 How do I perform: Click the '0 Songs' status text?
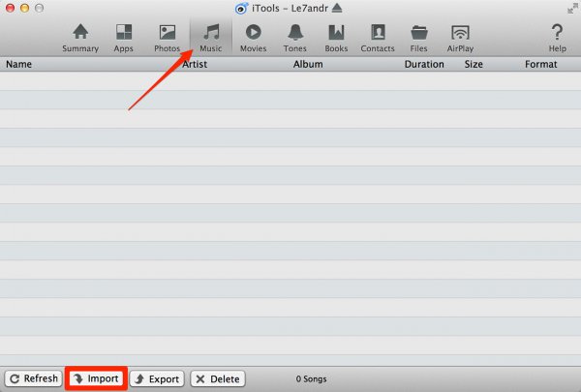(311, 379)
